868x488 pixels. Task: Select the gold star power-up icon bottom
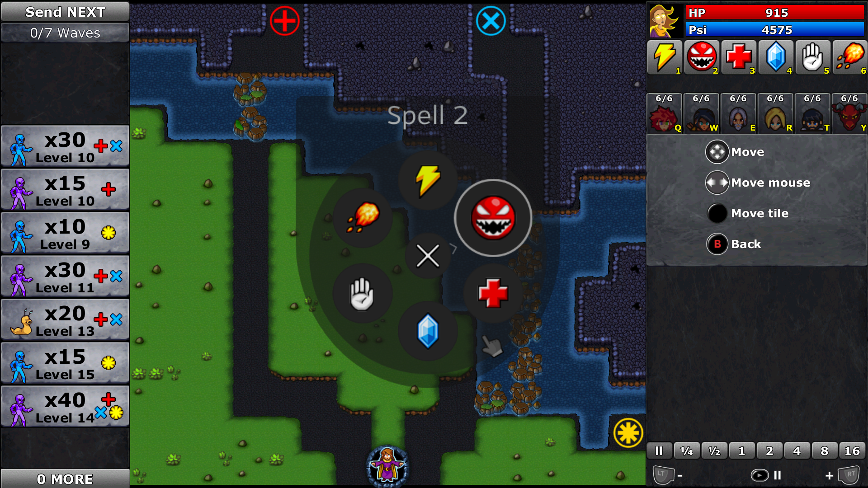[628, 432]
